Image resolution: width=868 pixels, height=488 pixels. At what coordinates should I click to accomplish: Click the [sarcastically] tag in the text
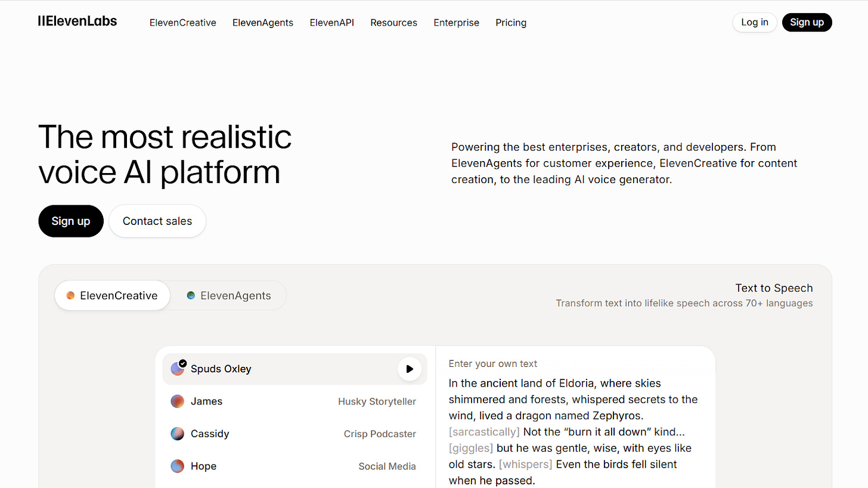point(484,431)
